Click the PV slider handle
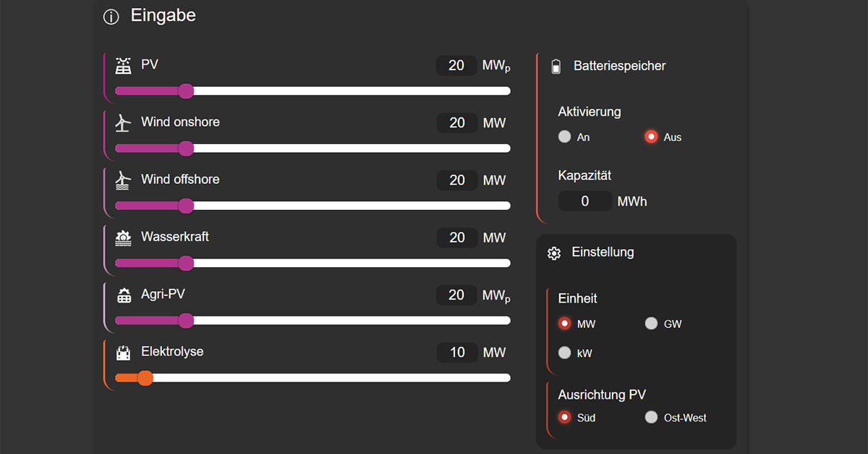Viewport: 868px width, 454px height. pos(186,91)
